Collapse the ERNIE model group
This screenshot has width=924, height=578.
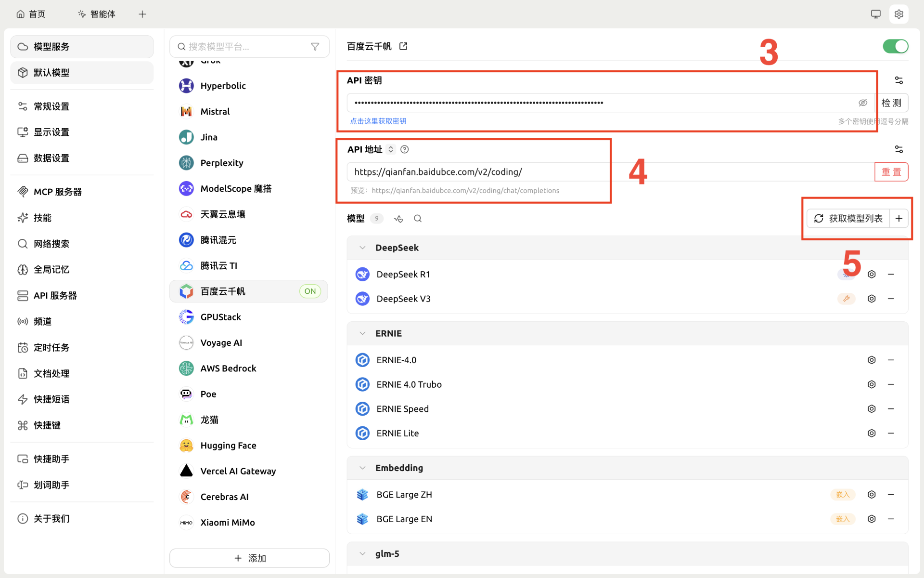[362, 333]
